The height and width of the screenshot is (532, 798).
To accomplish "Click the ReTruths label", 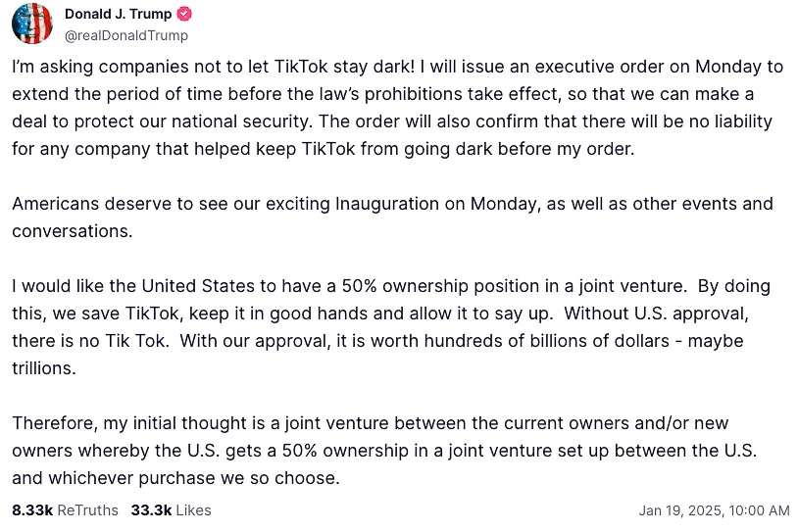I will click(x=87, y=510).
